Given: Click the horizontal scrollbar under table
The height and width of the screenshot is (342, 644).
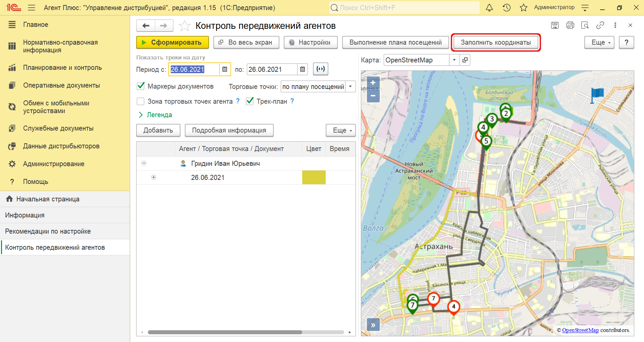Looking at the screenshot, I should (x=225, y=332).
